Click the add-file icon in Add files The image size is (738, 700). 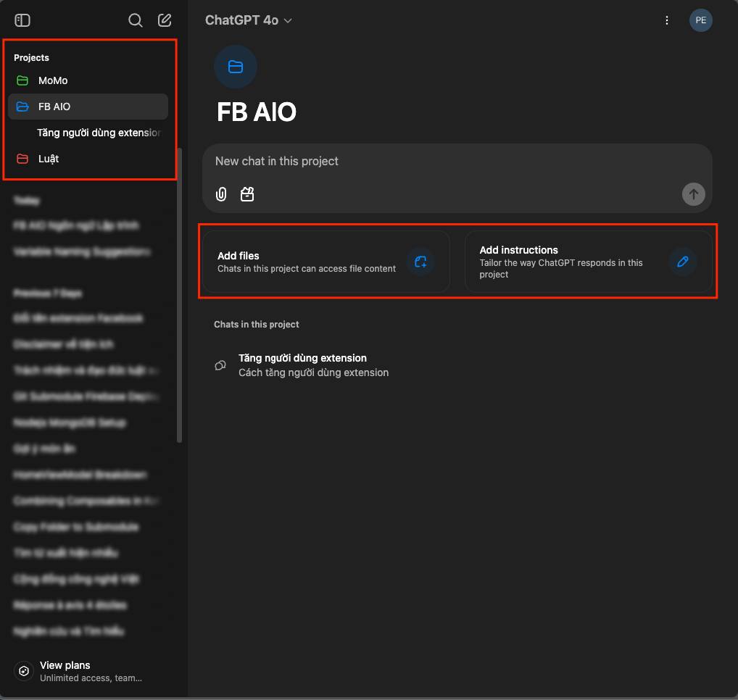coord(420,262)
